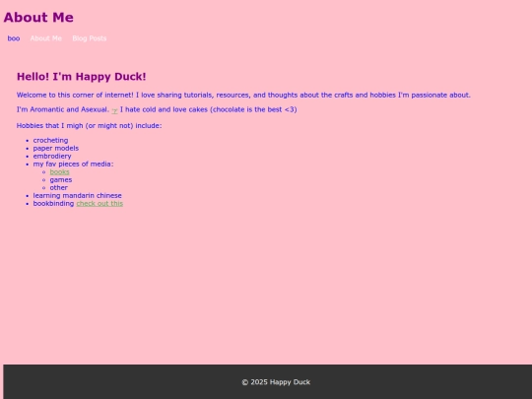This screenshot has width=532, height=399.
Task: Click the "crocheting" list item
Action: pos(50,141)
